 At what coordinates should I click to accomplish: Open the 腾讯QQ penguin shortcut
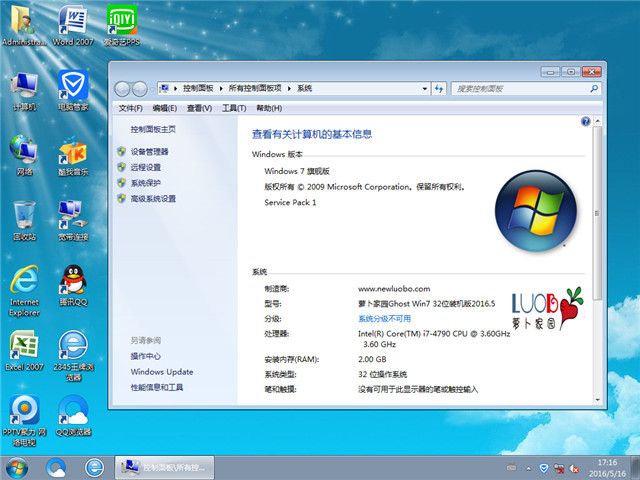coord(73,286)
